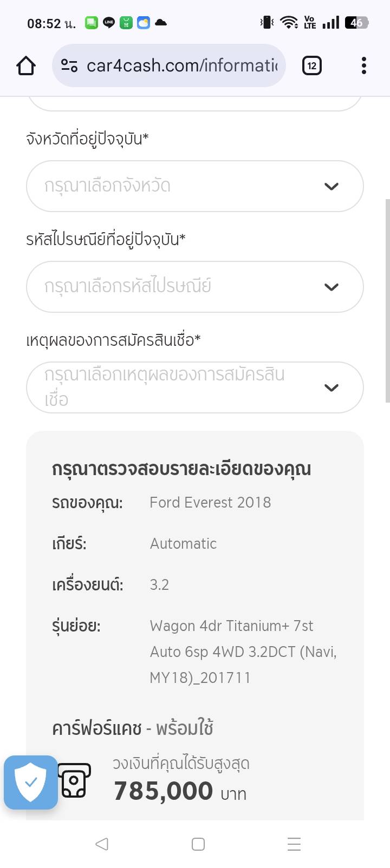Viewport: 390px width, 868px height.
Task: Click the car4cash.com address bar URL
Action: click(x=182, y=66)
